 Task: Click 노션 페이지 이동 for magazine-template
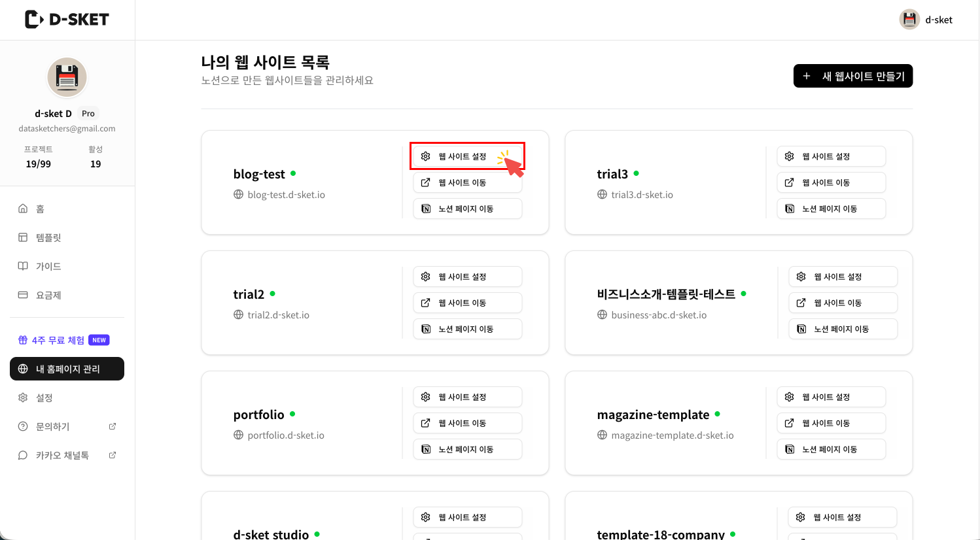(831, 449)
